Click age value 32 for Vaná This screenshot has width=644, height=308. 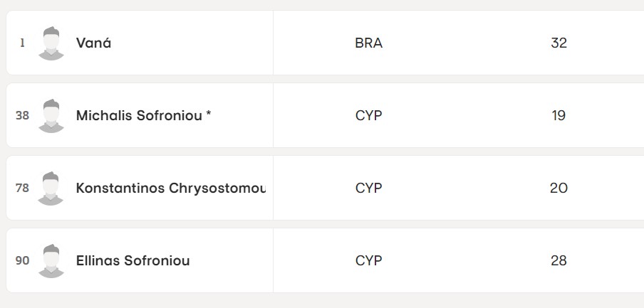click(559, 43)
